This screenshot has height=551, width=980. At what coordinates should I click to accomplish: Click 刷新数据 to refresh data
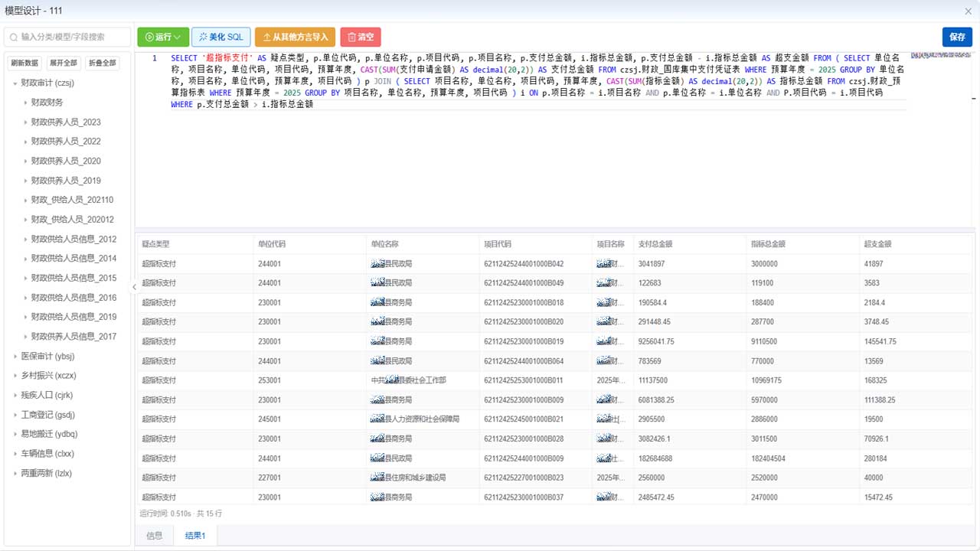tap(24, 63)
